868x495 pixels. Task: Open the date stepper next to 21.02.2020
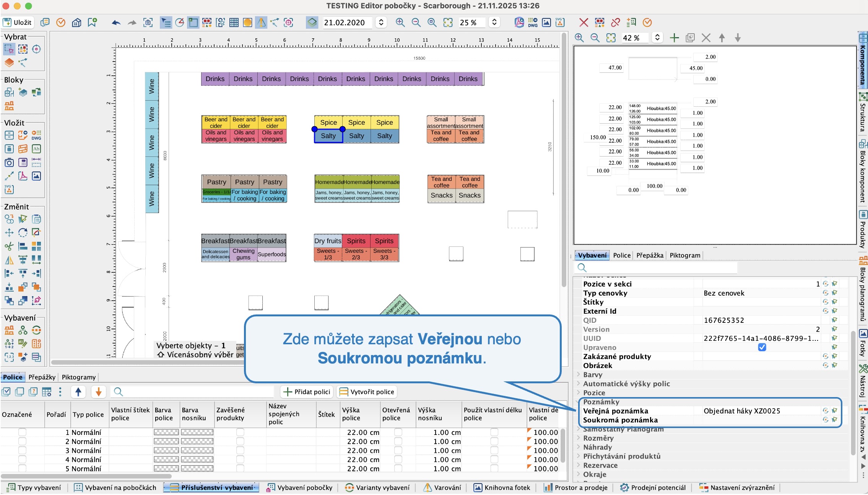click(x=381, y=23)
